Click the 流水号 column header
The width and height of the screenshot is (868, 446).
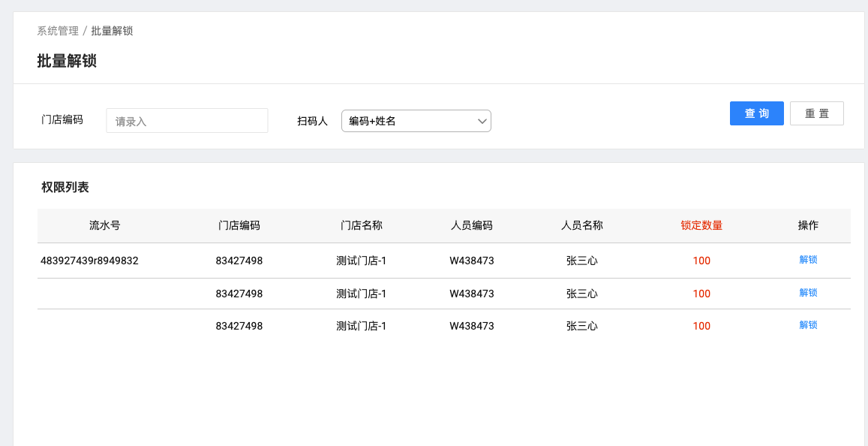[x=105, y=225]
